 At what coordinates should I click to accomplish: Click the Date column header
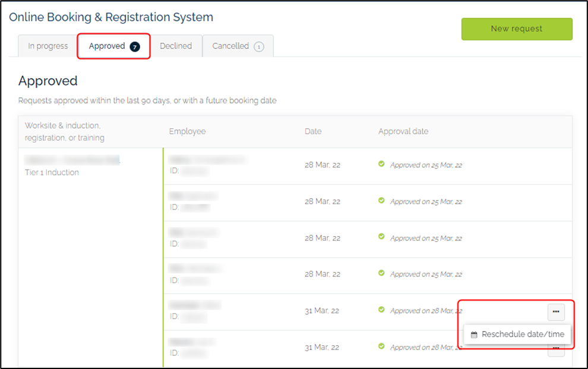pos(313,131)
